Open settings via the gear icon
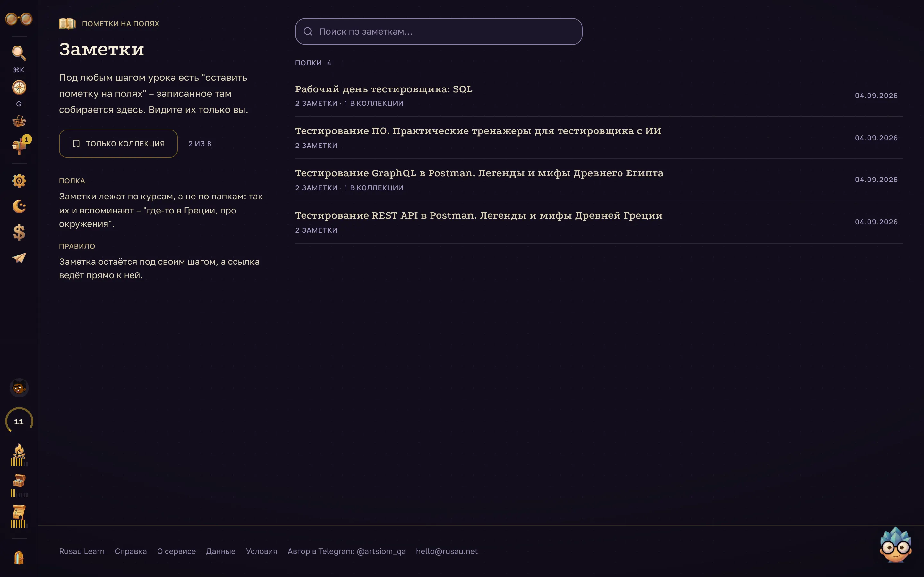The image size is (924, 577). click(19, 180)
